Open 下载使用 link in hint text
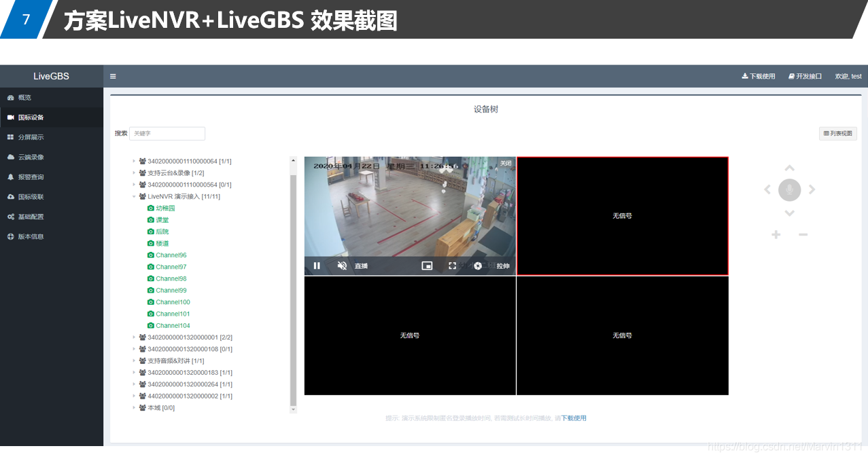 click(x=574, y=418)
